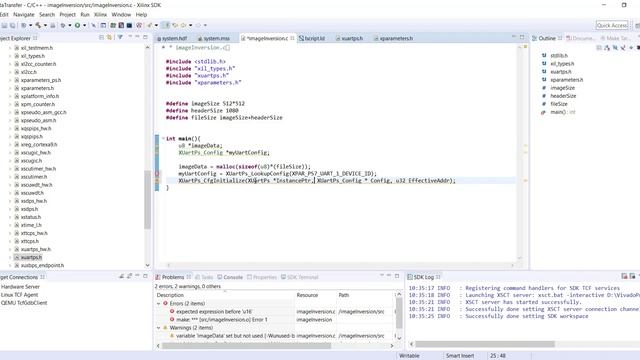Open the Build configuration dropdown arrow
Viewport: 640px width, 360px height.
(x=45, y=25)
